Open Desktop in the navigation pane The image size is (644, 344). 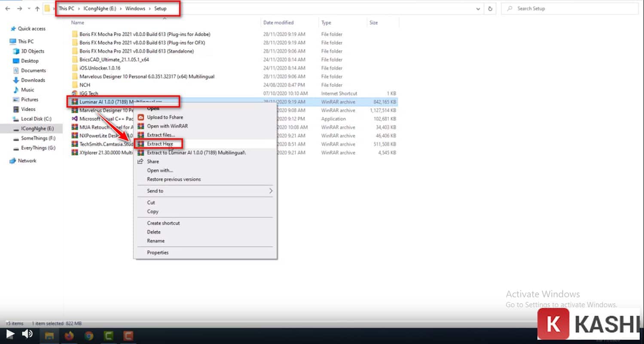30,61
